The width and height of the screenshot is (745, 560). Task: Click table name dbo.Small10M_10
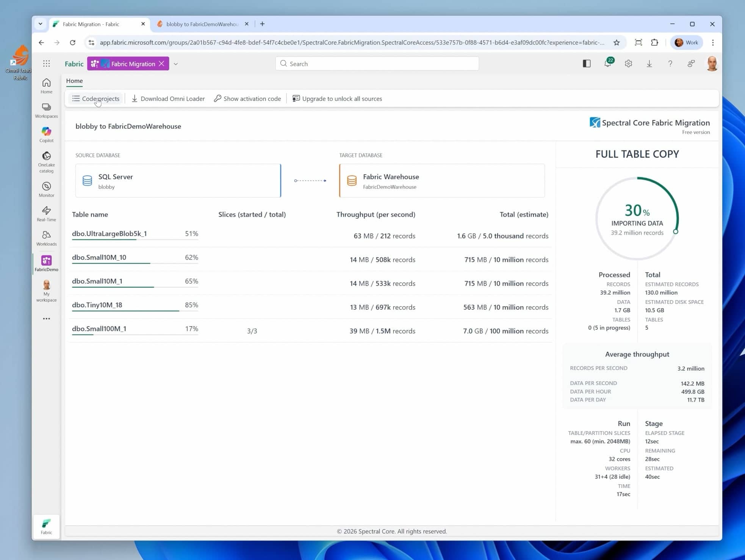99,257
